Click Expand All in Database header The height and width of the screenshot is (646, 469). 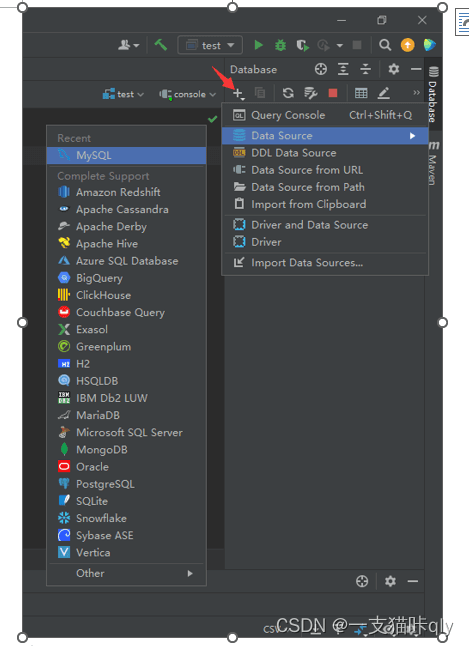pyautogui.click(x=343, y=69)
